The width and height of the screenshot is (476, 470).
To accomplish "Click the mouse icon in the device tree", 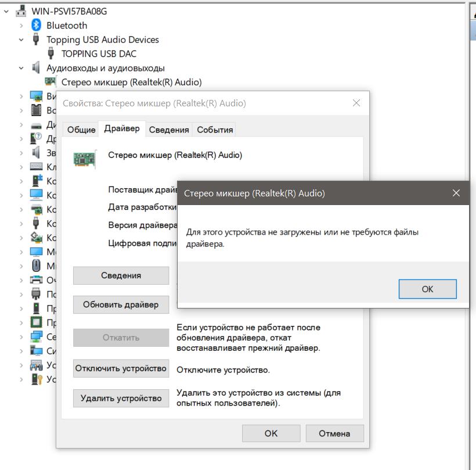I will [36, 266].
